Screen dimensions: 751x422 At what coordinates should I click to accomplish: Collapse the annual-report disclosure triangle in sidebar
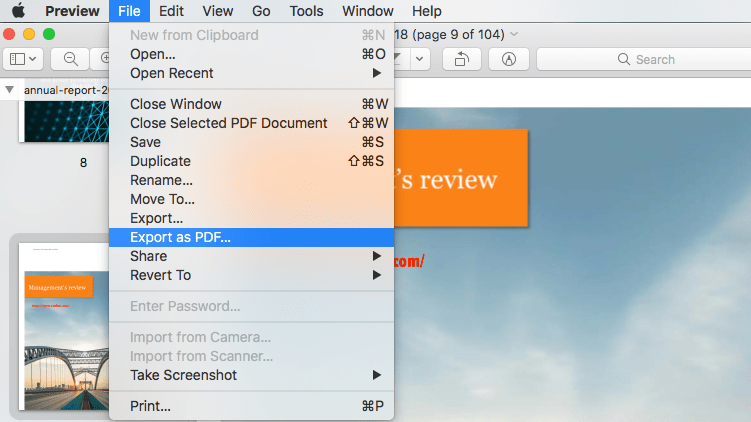click(10, 88)
